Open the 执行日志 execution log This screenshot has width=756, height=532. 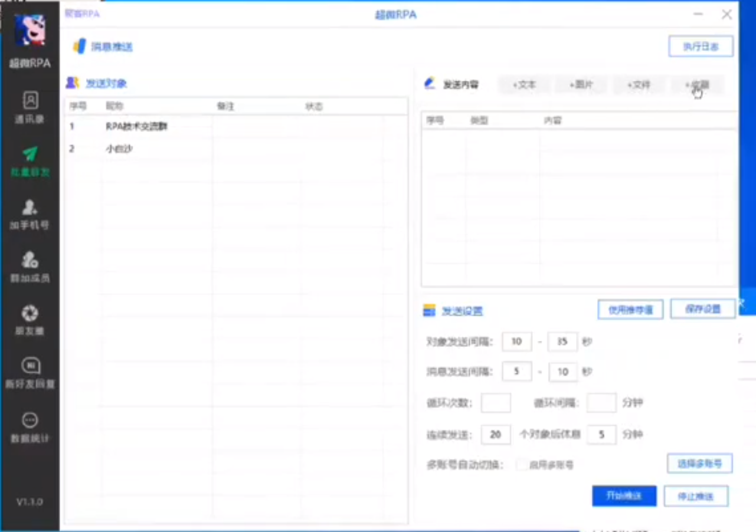tap(701, 47)
